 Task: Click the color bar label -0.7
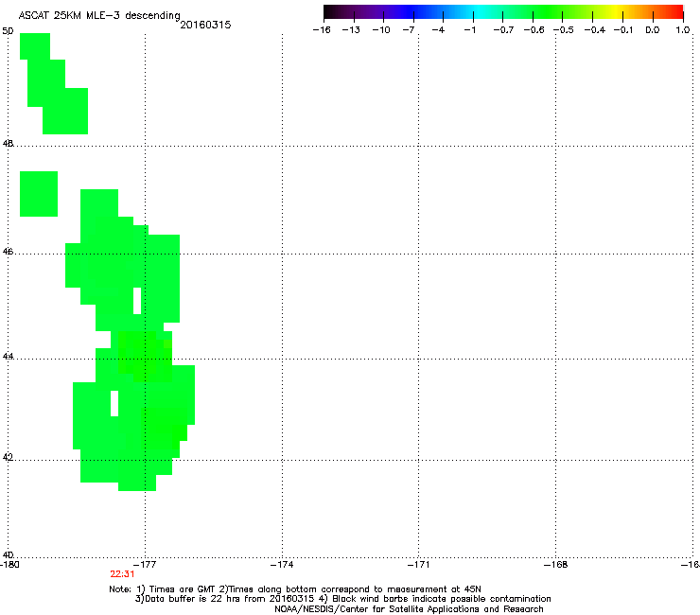point(503,30)
